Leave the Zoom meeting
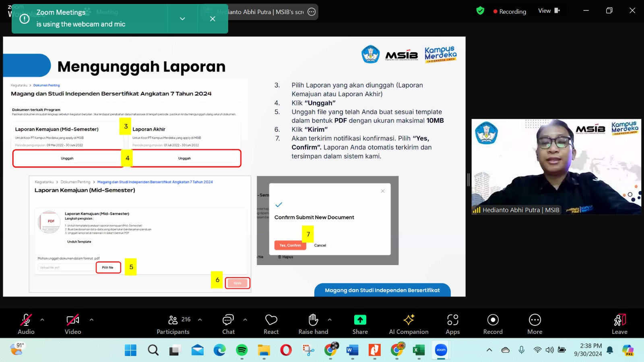This screenshot has width=644, height=362. (x=620, y=324)
